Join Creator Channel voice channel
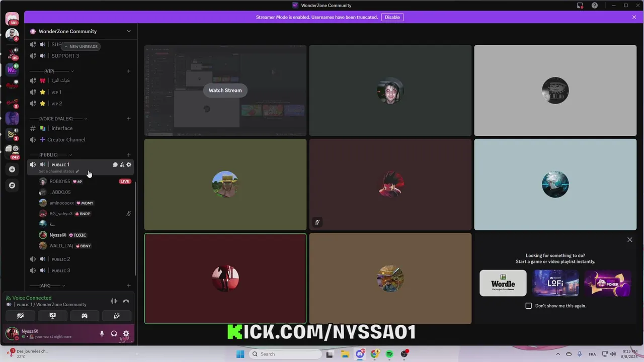 [80, 140]
